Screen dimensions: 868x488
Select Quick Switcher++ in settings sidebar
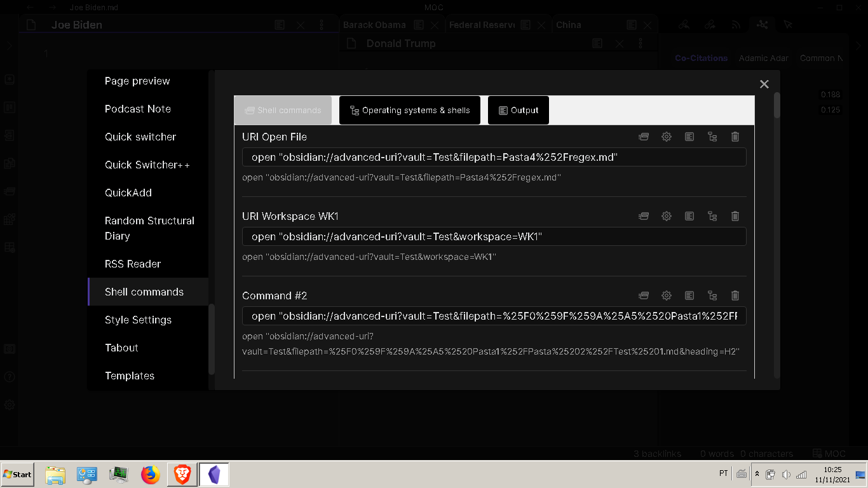[148, 165]
